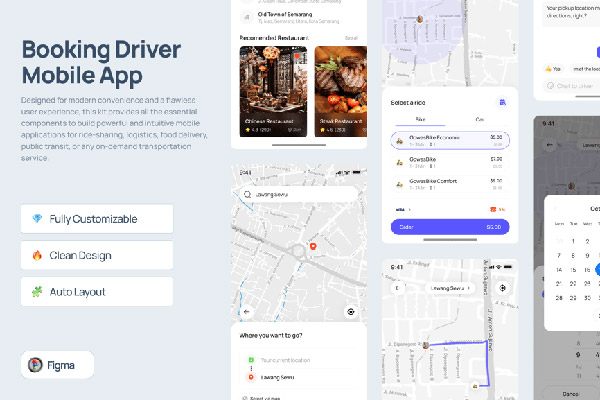Switch to the Bike tab
The height and width of the screenshot is (400, 600).
click(420, 118)
